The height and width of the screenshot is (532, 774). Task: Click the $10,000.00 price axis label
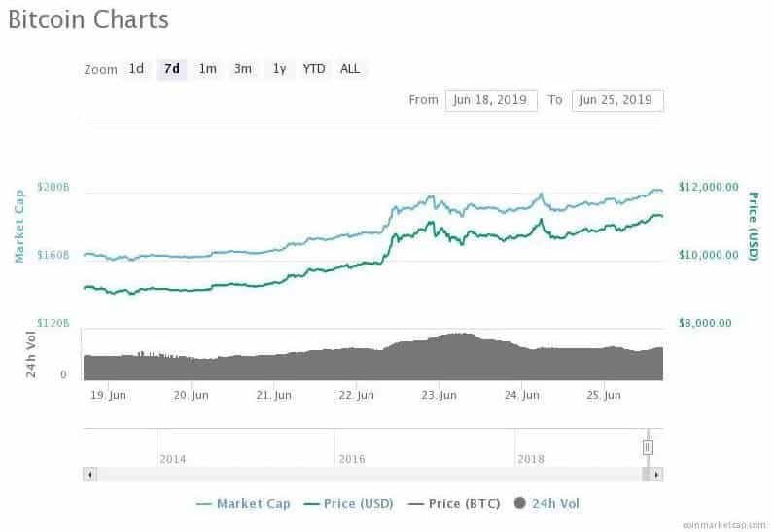coord(709,255)
